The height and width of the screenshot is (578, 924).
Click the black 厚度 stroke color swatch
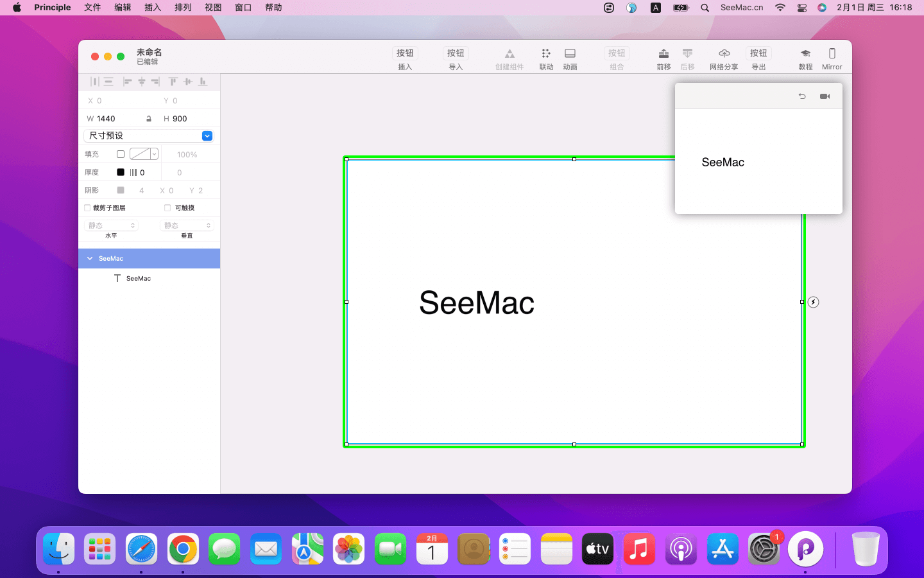point(121,172)
